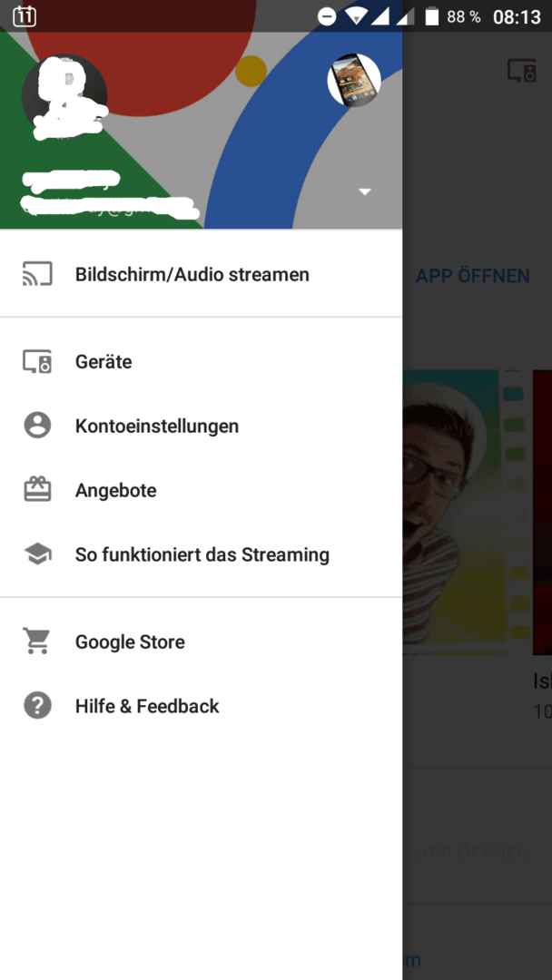The image size is (552, 980).
Task: Open So funktioniert das Streaming
Action: click(202, 554)
